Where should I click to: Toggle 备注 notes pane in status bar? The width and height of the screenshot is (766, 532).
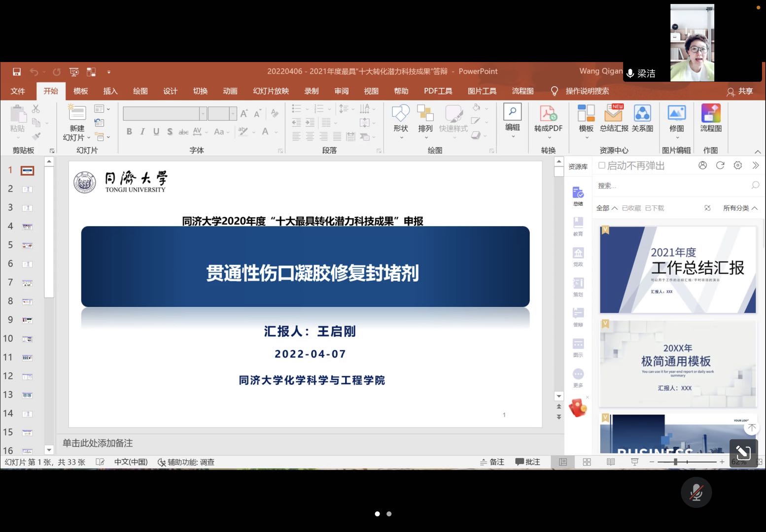(x=492, y=462)
